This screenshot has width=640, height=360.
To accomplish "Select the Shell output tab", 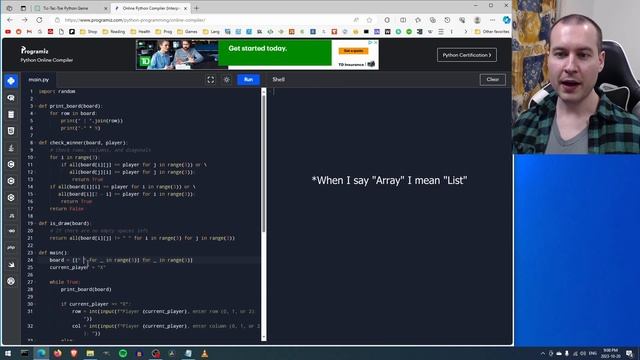I will [278, 80].
